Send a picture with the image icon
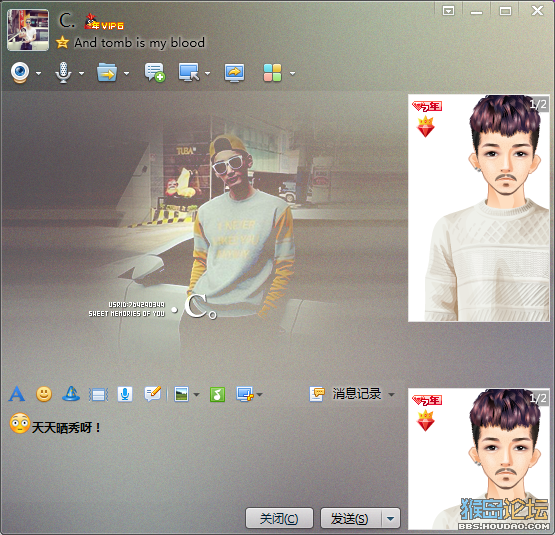Image resolution: width=555 pixels, height=535 pixels. [182, 394]
